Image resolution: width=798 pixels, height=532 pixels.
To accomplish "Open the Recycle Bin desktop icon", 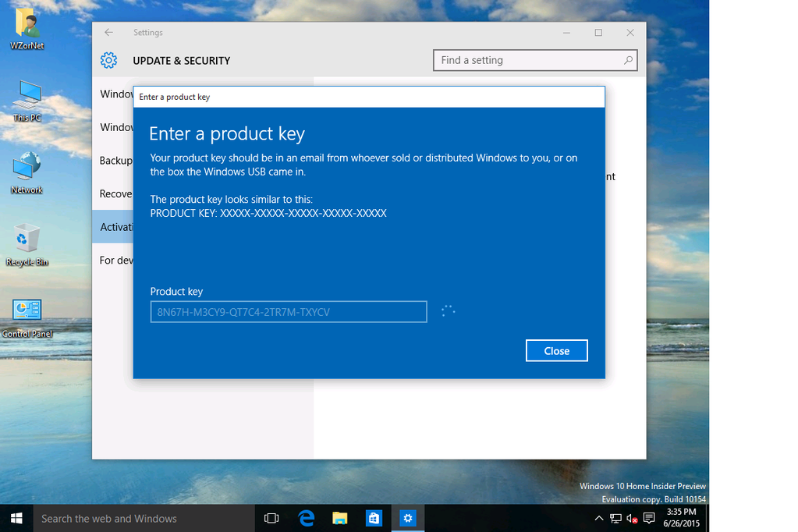I will [x=27, y=245].
